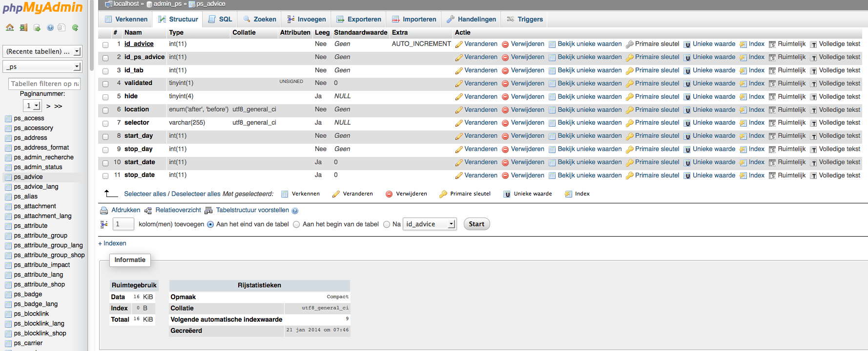Open ps_carrier table in sidebar
Viewport: 868px width, 351px height.
click(28, 343)
